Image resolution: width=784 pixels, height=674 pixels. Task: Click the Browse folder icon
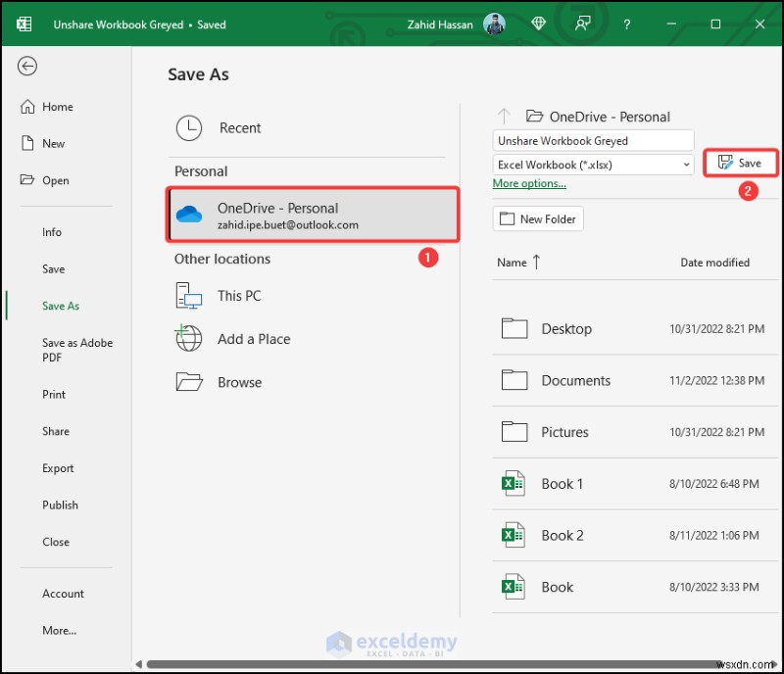(189, 381)
